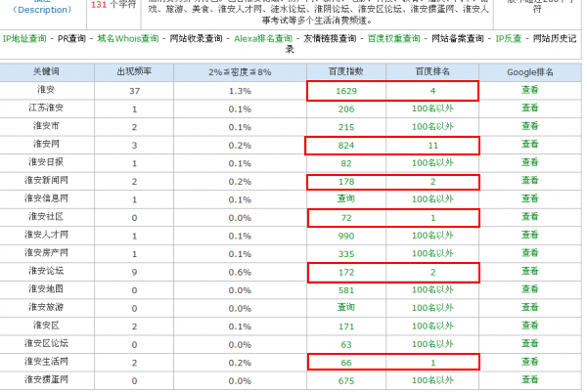Click 网站备案查询 link
Image resolution: width=587 pixels, height=392 pixels.
tap(458, 38)
